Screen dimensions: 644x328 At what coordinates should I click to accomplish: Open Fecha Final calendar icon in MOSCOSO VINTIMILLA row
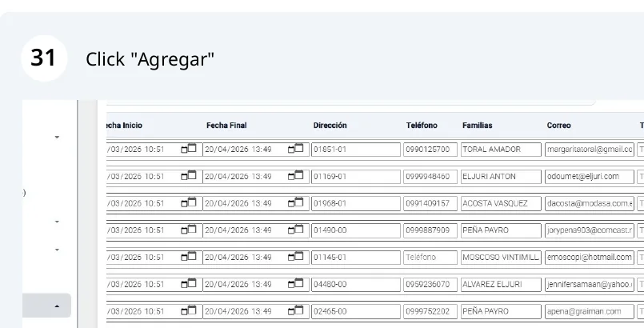(x=296, y=257)
